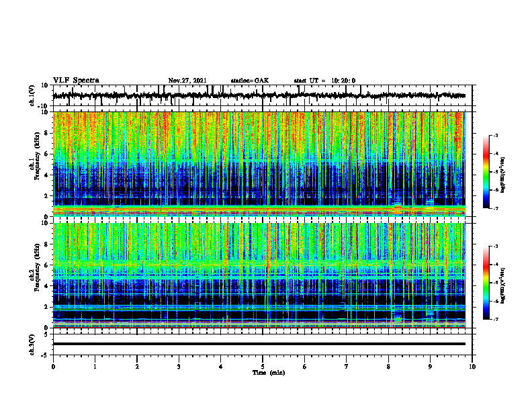Click the "8" kHz tick on ch.1 spectrogram

tap(46, 133)
